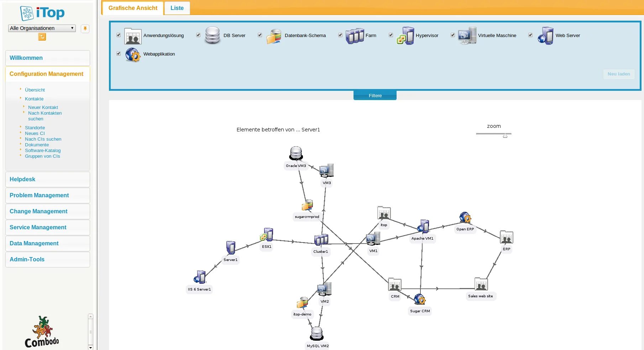The height and width of the screenshot is (350, 644).
Task: Select the ESX1 hypervisor node icon
Action: tap(267, 235)
